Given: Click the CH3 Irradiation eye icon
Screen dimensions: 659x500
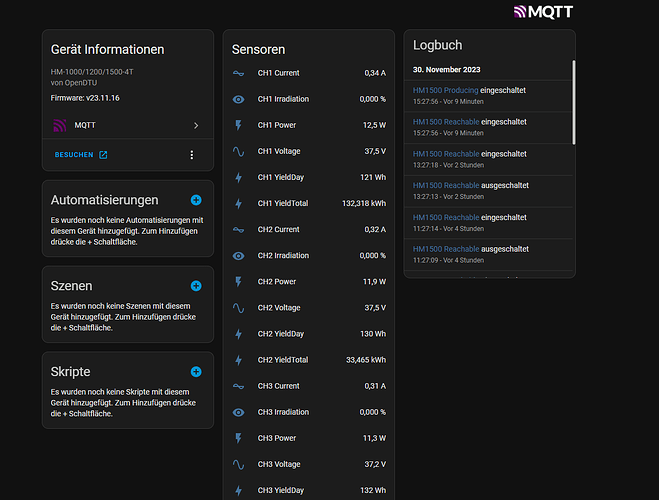Looking at the screenshot, I should click(238, 412).
